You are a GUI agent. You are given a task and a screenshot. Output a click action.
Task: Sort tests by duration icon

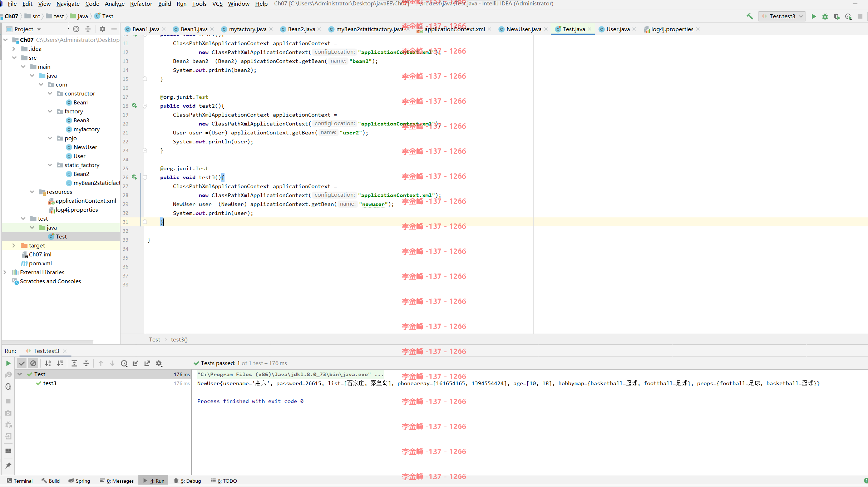pyautogui.click(x=60, y=363)
